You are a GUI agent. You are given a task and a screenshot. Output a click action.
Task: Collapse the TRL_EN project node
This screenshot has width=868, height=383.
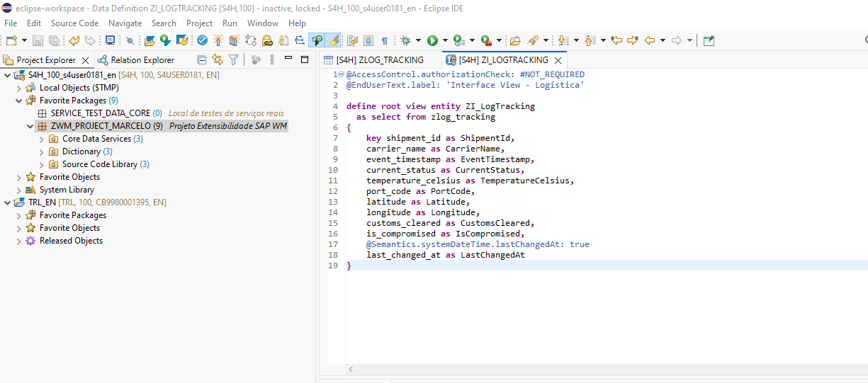8,202
